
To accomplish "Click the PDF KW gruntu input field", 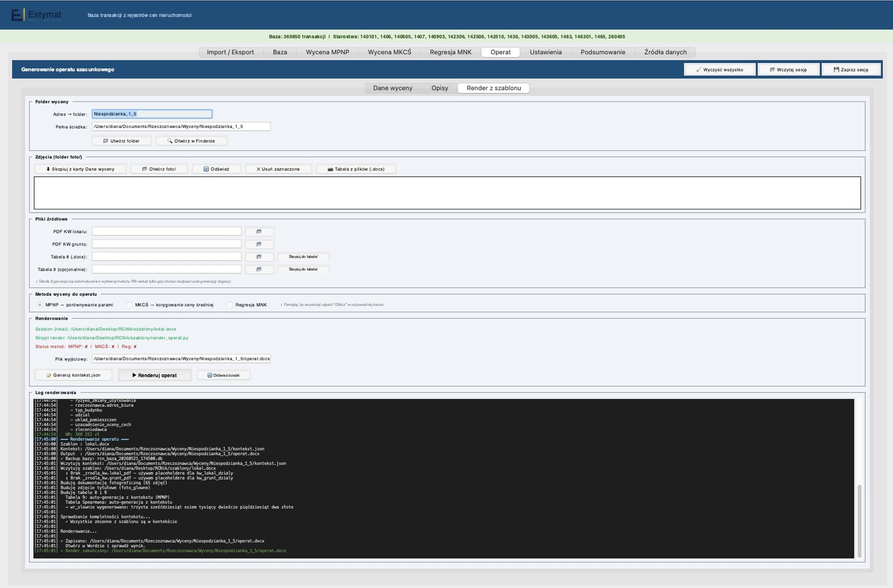I will pyautogui.click(x=167, y=244).
